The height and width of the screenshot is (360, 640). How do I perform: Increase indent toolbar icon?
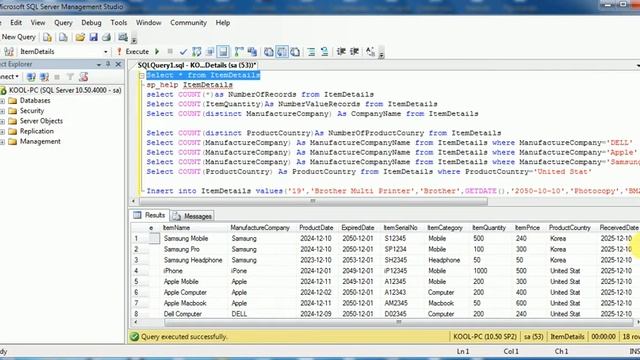(354, 51)
